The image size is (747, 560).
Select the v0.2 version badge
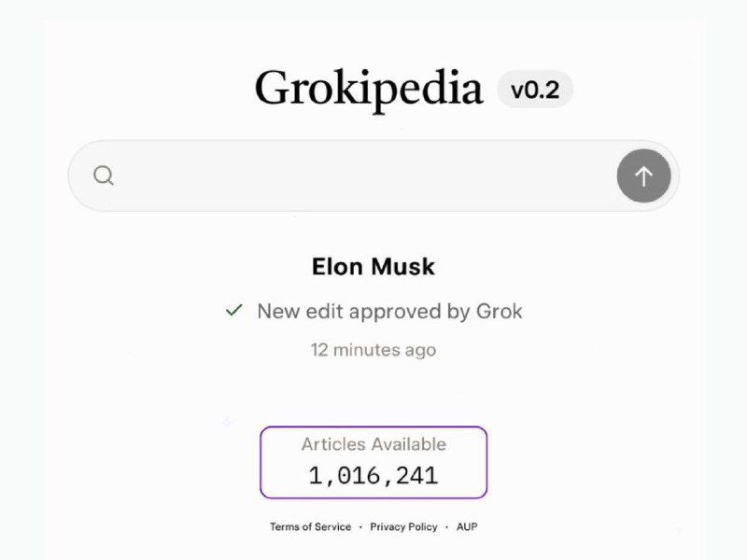[533, 89]
